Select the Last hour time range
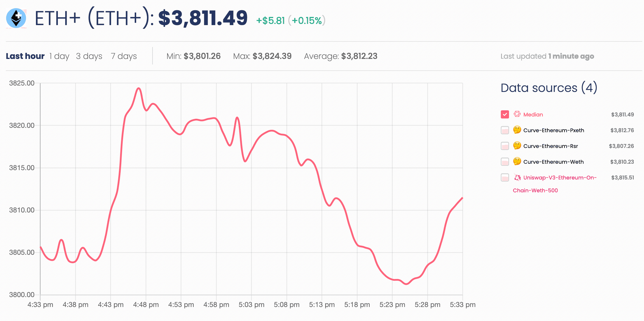 click(25, 56)
